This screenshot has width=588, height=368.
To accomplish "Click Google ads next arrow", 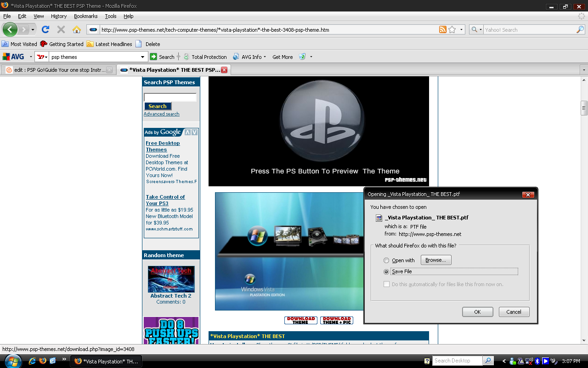I will 195,132.
